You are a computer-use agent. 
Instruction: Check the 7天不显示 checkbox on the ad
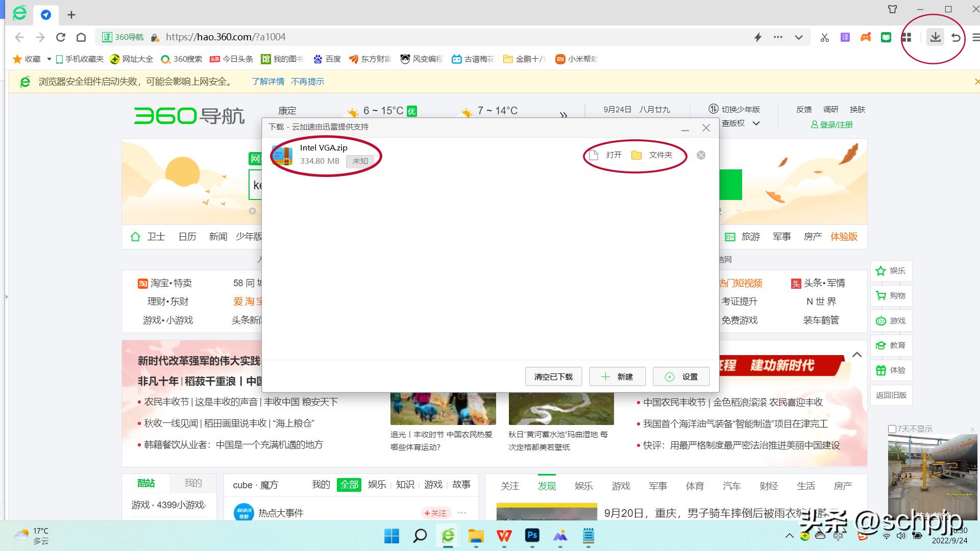pos(893,429)
